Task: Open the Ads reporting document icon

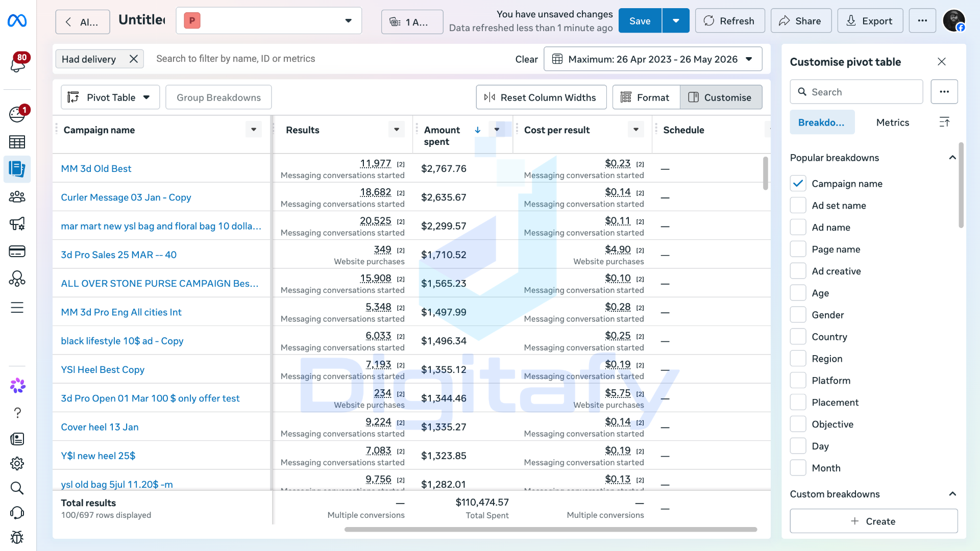Action: 17,169
